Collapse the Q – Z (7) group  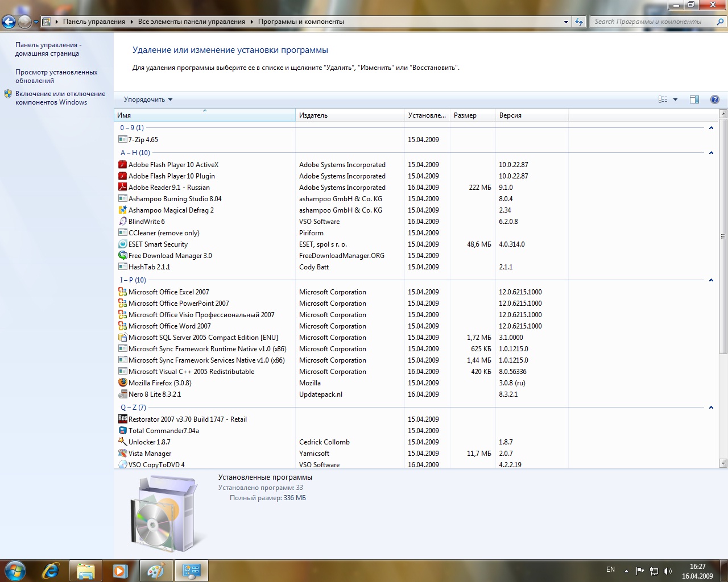coord(711,408)
